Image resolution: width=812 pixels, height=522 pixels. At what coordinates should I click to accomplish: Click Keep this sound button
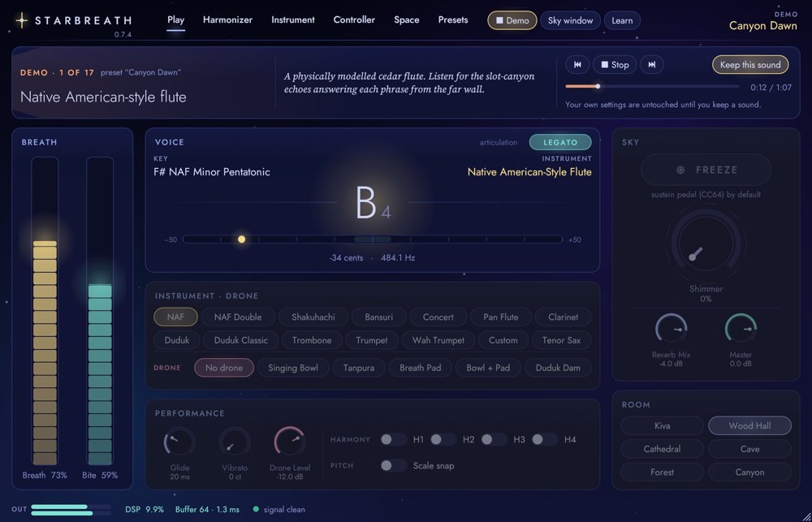(x=750, y=65)
